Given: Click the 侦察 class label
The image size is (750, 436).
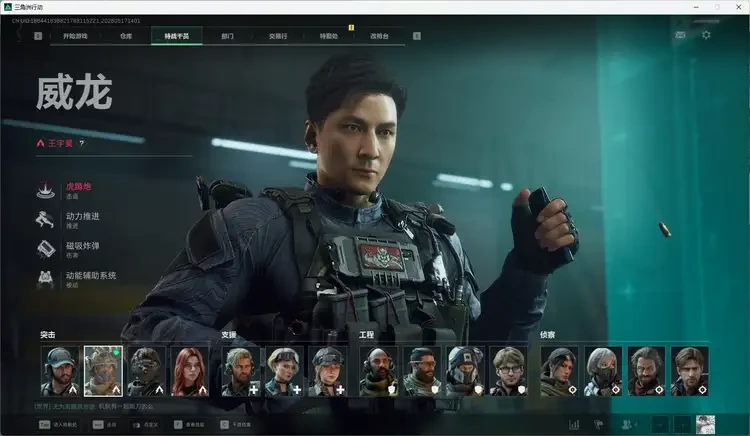Looking at the screenshot, I should click(547, 335).
